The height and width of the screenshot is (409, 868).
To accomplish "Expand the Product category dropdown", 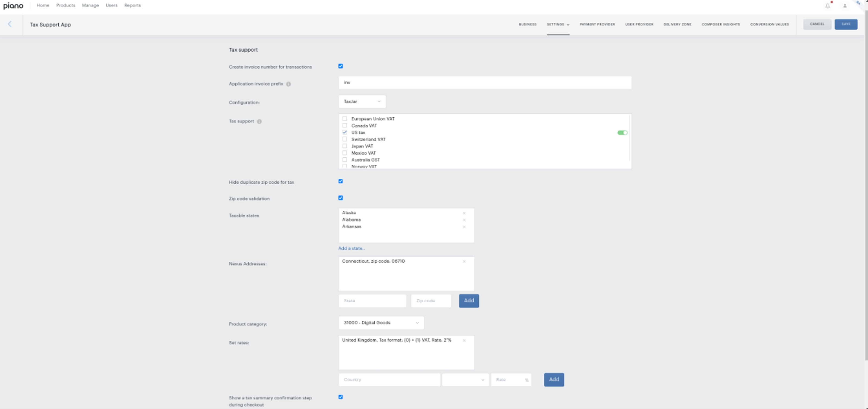I will pyautogui.click(x=381, y=323).
